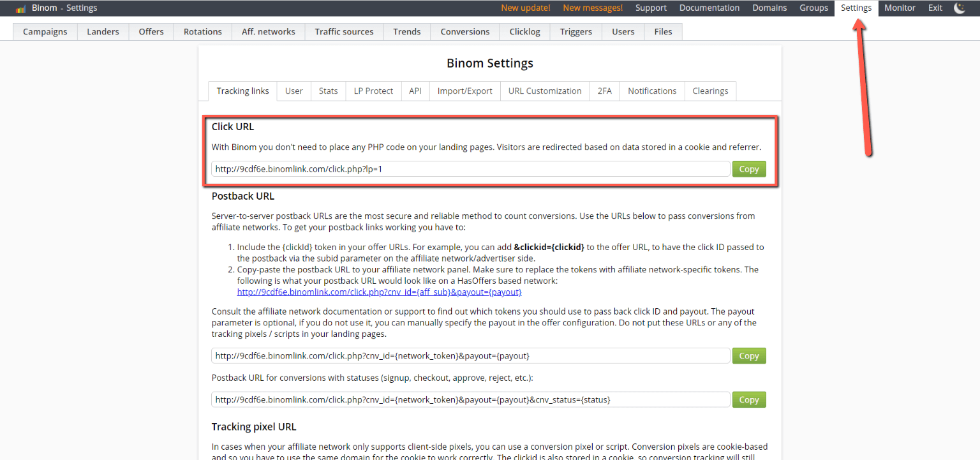Viewport: 980px width, 460px height.
Task: Select the LP Protect settings tab
Action: [x=374, y=91]
